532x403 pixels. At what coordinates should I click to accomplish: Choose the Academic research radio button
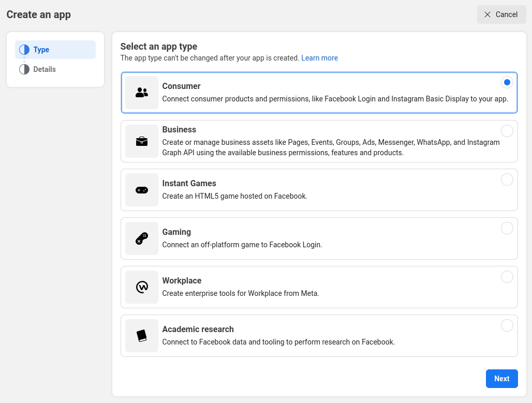tap(507, 325)
